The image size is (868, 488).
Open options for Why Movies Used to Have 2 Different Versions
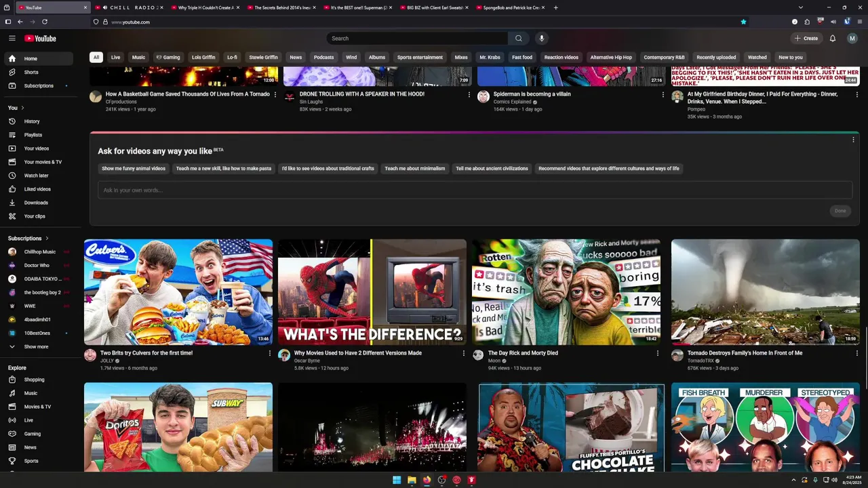pos(464,353)
